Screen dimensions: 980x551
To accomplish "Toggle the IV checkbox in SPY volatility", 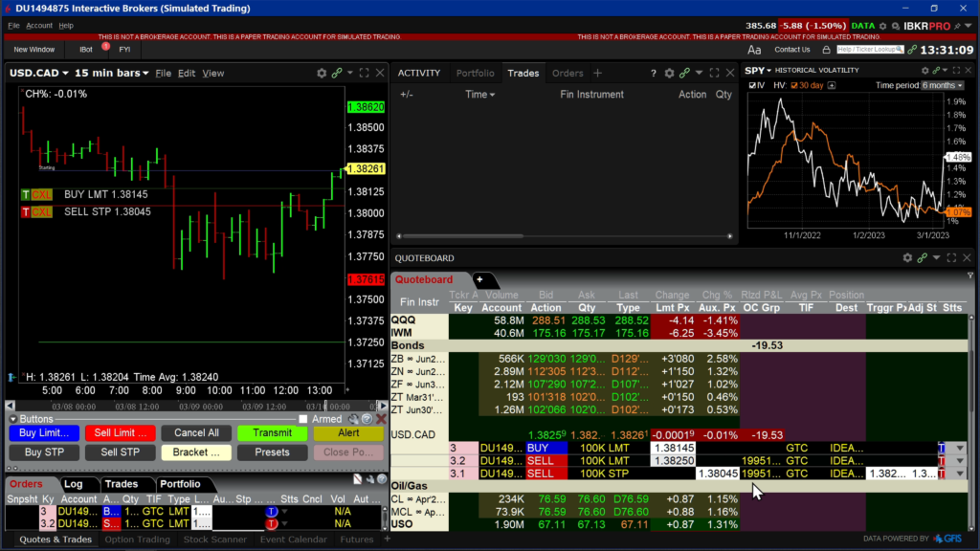I will point(752,85).
